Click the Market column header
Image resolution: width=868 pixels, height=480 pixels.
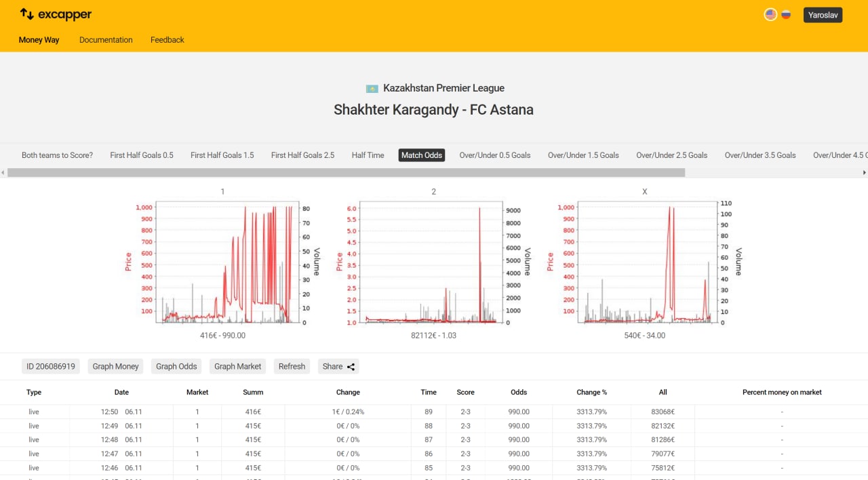point(197,393)
